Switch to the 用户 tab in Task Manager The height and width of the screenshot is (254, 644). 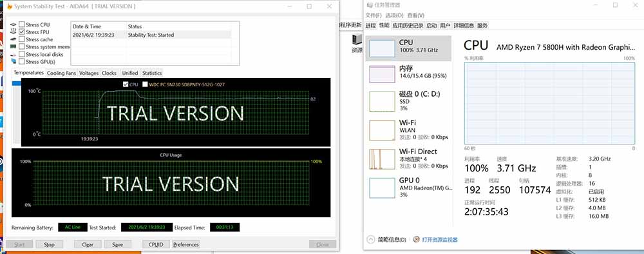click(x=445, y=26)
